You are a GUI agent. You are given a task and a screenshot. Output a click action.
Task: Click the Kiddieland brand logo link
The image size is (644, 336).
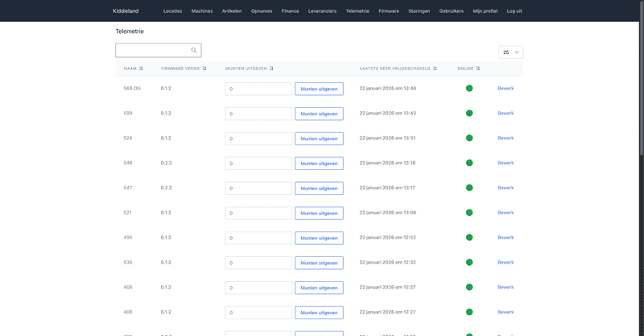[x=126, y=11]
